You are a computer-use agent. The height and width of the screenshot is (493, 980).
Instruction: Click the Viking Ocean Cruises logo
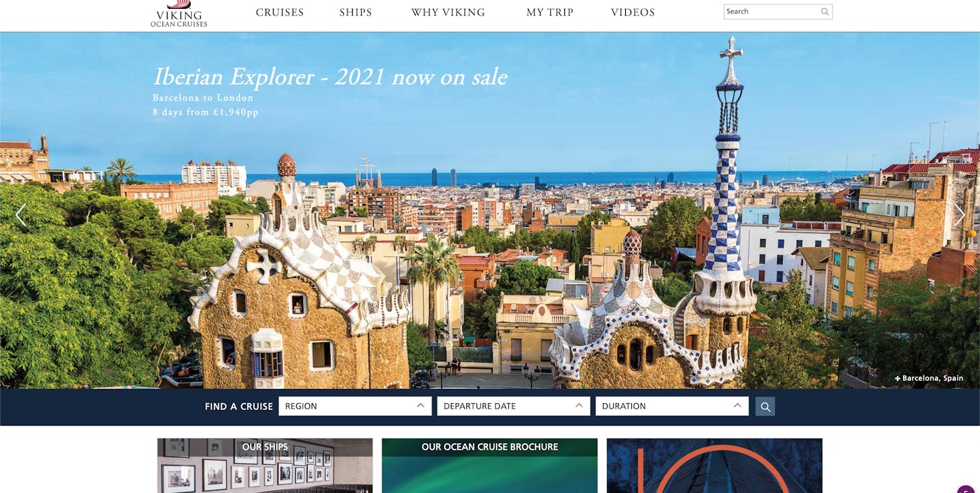pos(178,14)
